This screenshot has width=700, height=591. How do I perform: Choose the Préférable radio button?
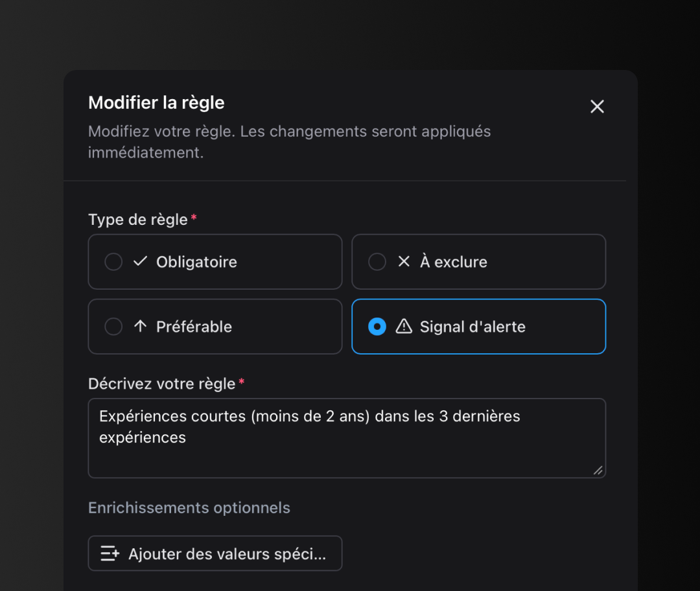113,327
